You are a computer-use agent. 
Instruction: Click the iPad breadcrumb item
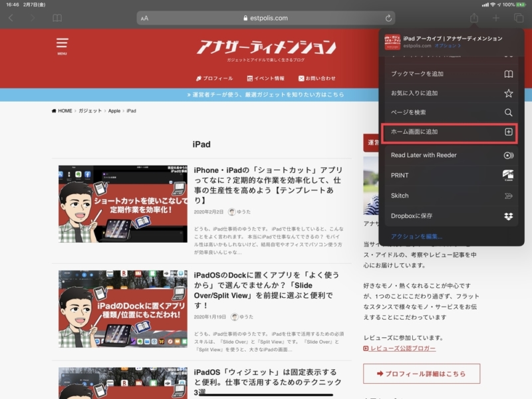[131, 111]
